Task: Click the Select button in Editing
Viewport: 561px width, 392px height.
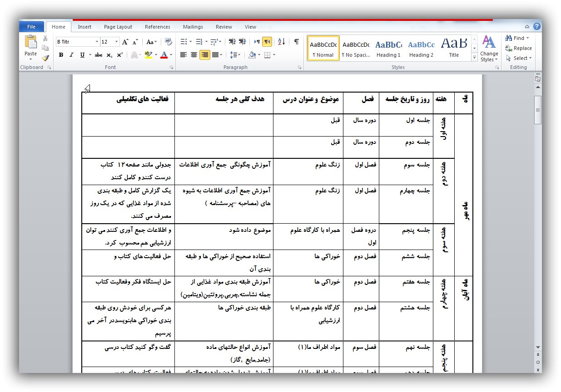Action: [x=518, y=58]
